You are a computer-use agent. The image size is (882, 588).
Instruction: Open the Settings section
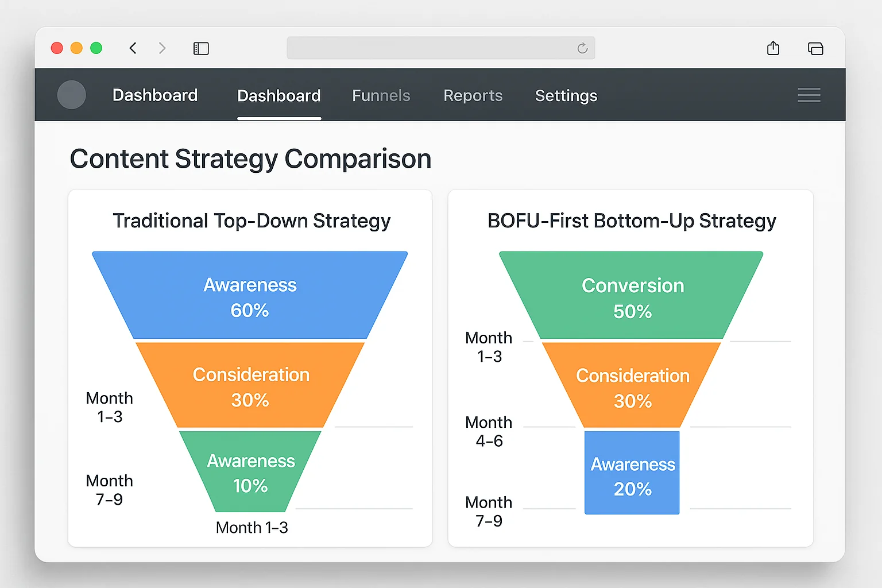click(566, 96)
